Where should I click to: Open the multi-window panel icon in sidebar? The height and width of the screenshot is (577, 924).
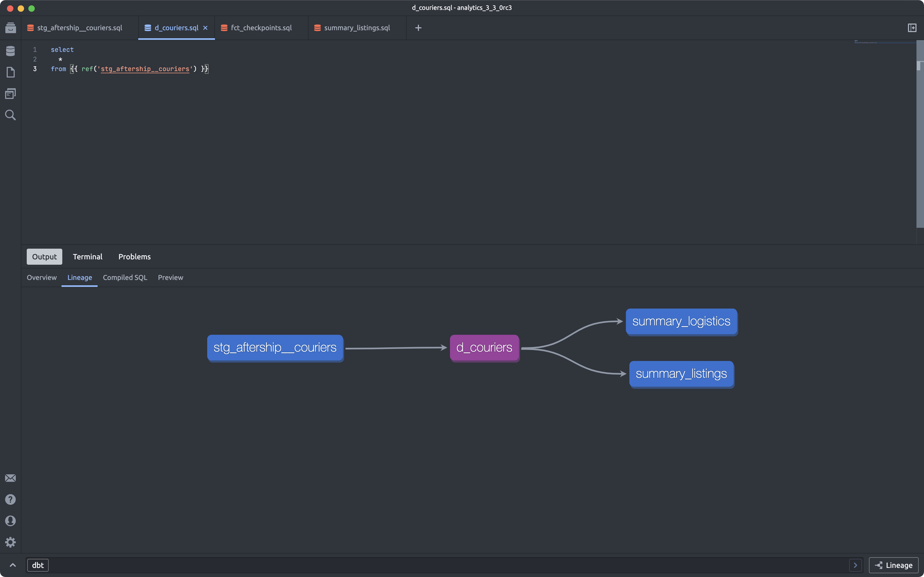click(x=10, y=94)
